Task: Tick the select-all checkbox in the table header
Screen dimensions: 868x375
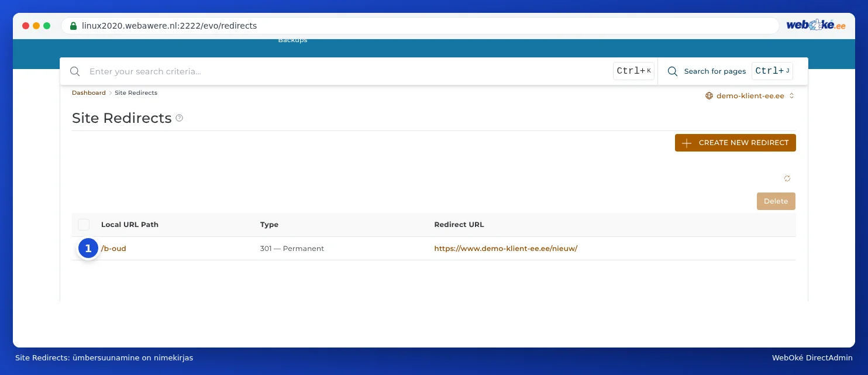Action: point(84,225)
